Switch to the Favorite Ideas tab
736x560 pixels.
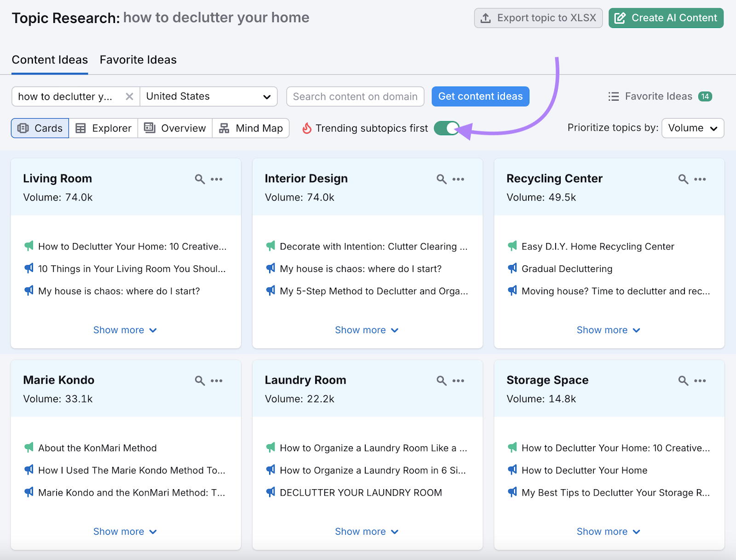pos(138,59)
